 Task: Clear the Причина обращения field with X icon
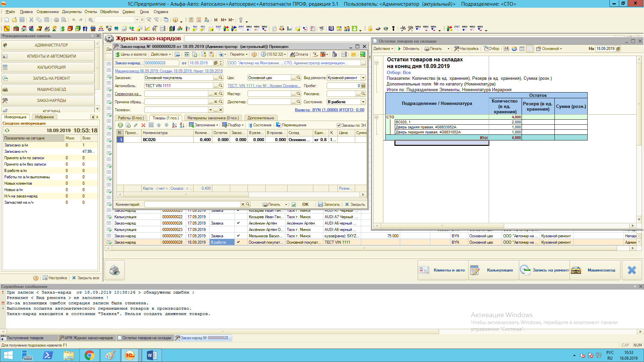click(x=216, y=102)
